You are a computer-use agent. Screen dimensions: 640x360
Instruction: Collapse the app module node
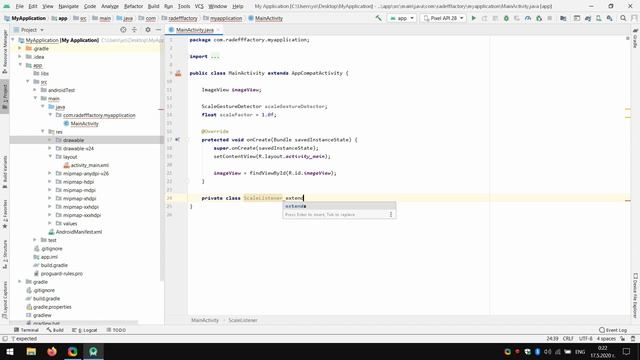point(20,65)
